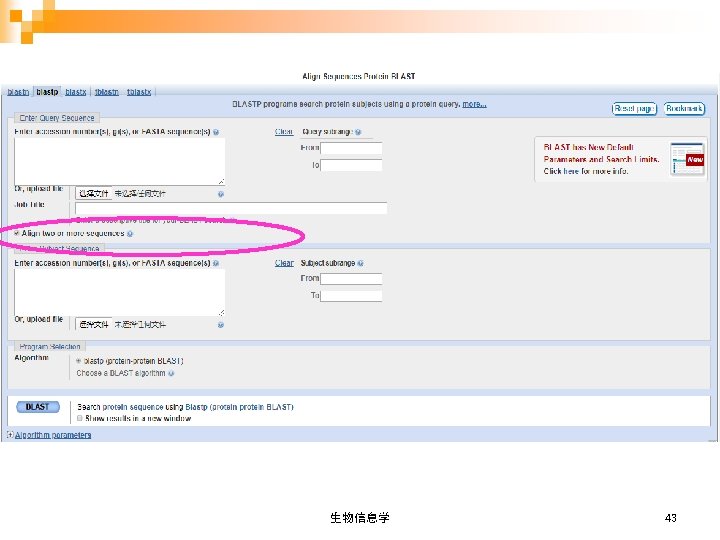Image resolution: width=720 pixels, height=540 pixels.
Task: Click the BLAST search button
Action: click(x=38, y=407)
